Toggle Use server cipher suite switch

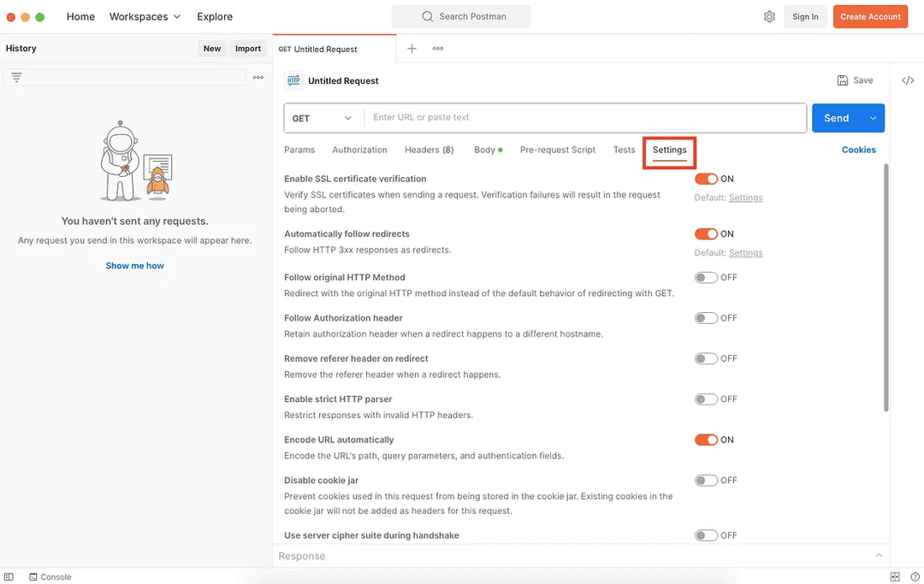click(x=706, y=536)
